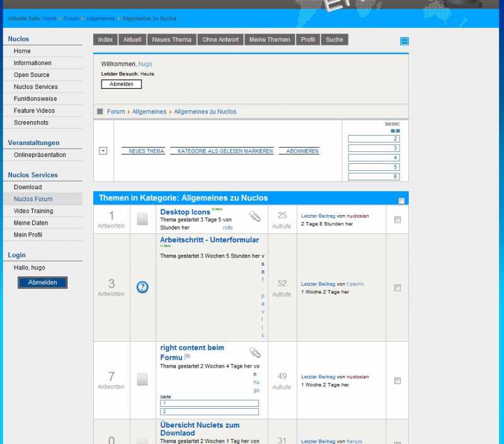Click the question mark icon for Arbeitschritt topic
The image size is (504, 444).
[x=142, y=287]
